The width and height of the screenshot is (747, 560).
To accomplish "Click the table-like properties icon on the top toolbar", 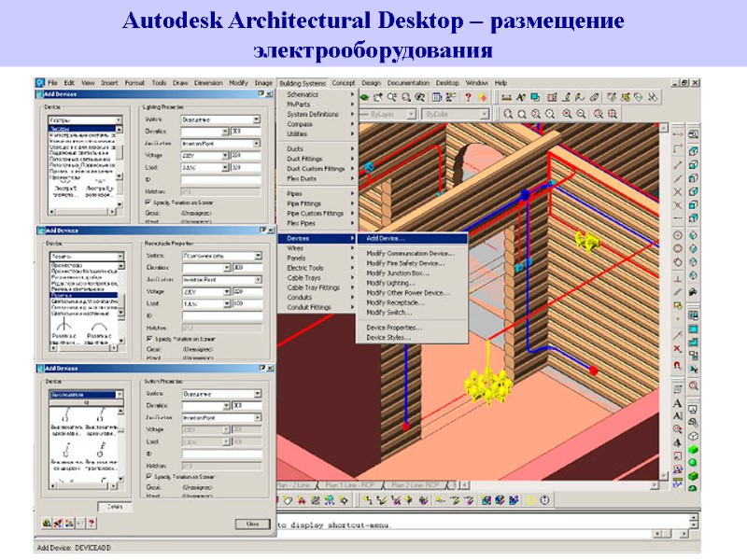I will (436, 97).
